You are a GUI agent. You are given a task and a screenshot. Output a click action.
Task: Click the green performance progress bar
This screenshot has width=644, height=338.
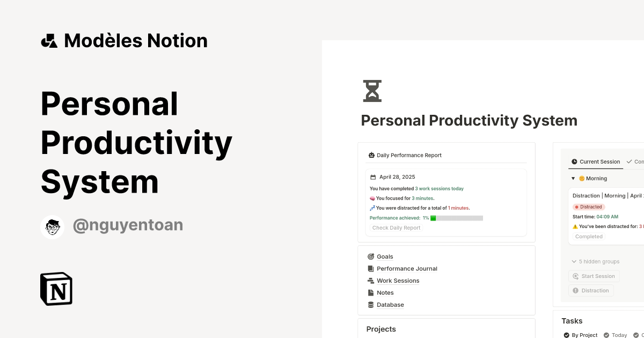433,218
